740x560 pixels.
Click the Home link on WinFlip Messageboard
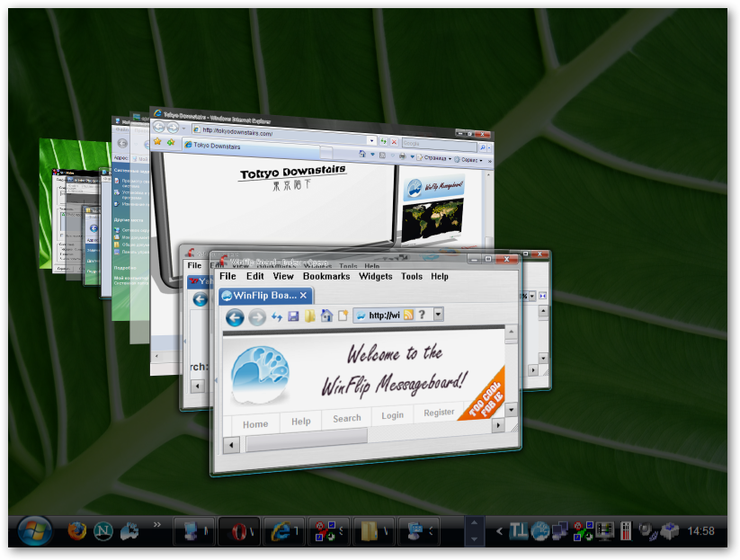click(255, 424)
